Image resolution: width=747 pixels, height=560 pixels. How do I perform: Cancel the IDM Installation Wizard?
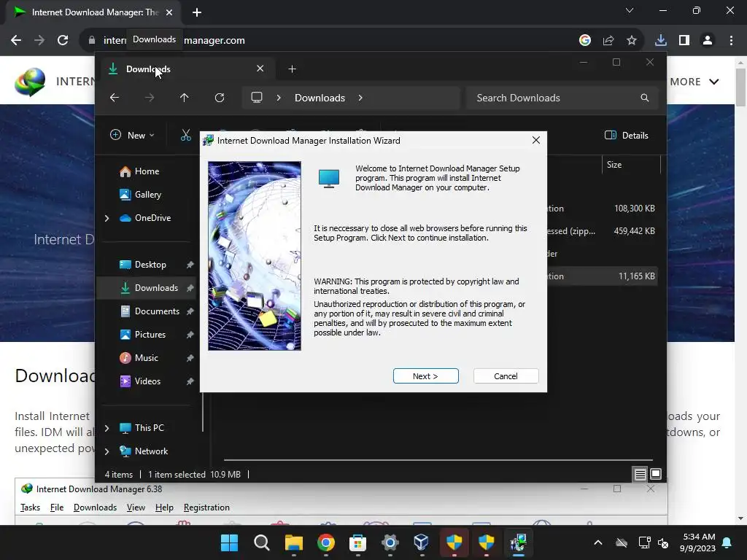pos(506,376)
